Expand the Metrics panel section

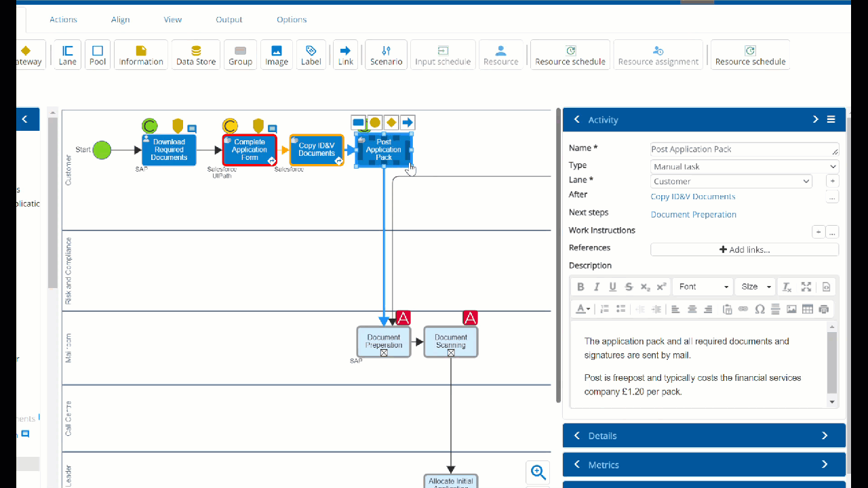point(704,465)
